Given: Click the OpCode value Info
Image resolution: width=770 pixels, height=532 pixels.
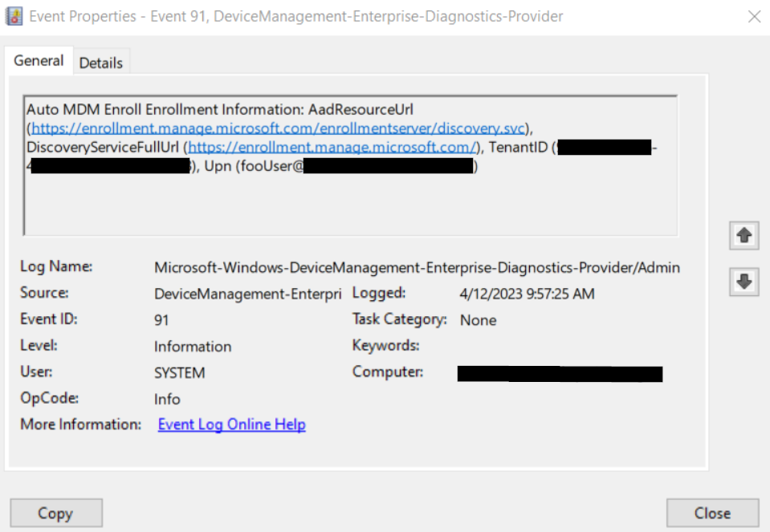Looking at the screenshot, I should (167, 399).
